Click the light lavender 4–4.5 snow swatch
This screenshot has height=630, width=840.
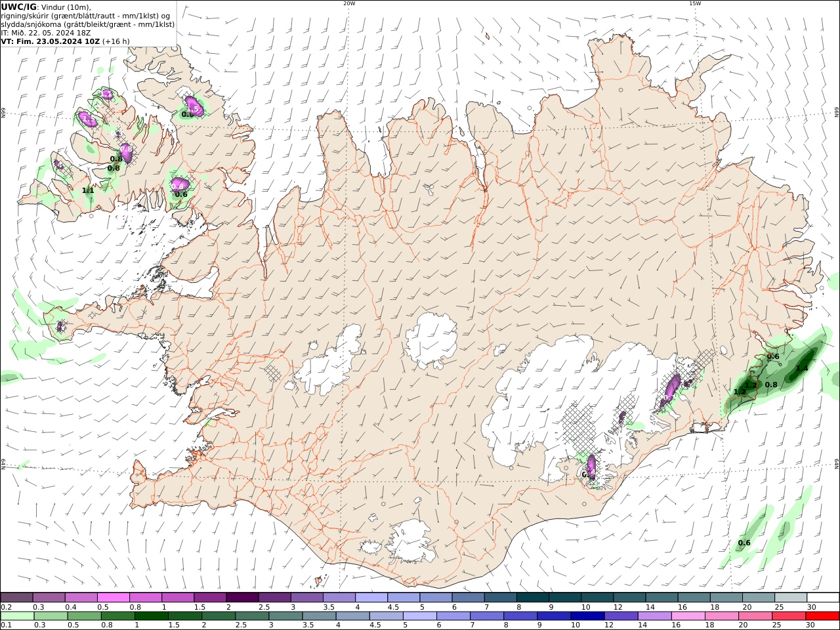click(370, 597)
